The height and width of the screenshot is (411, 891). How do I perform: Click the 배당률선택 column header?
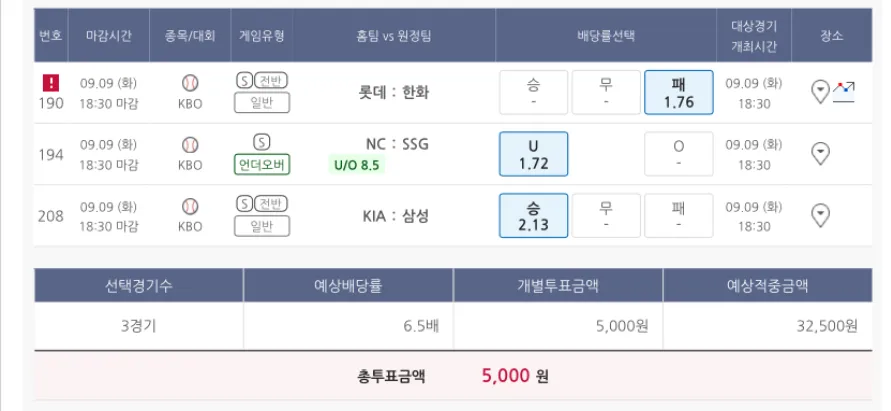(606, 35)
